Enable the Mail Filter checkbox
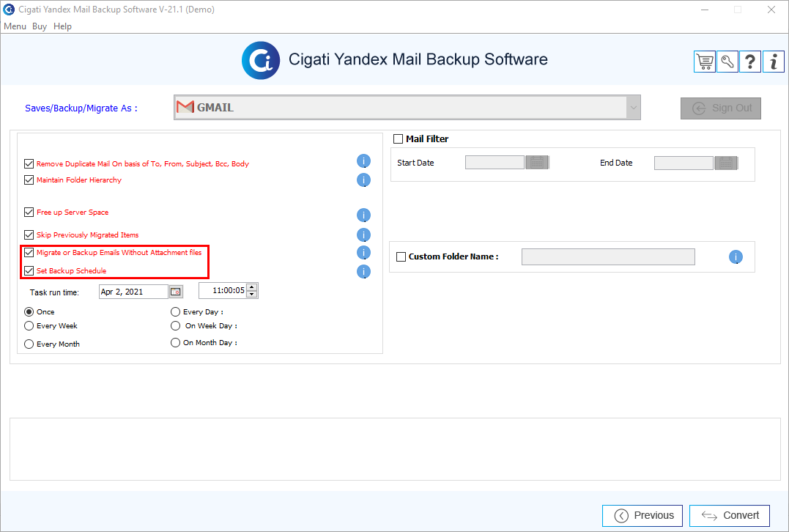Viewport: 789px width, 532px height. [398, 139]
